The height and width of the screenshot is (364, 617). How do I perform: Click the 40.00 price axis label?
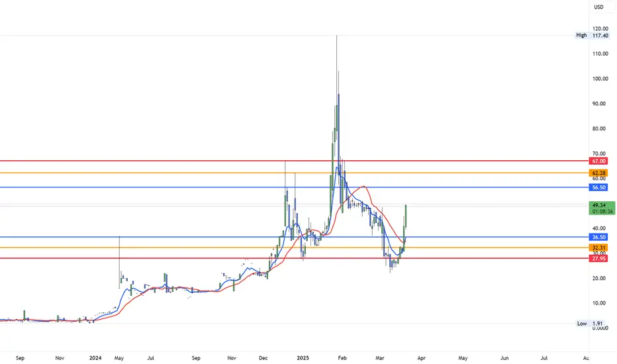599,228
